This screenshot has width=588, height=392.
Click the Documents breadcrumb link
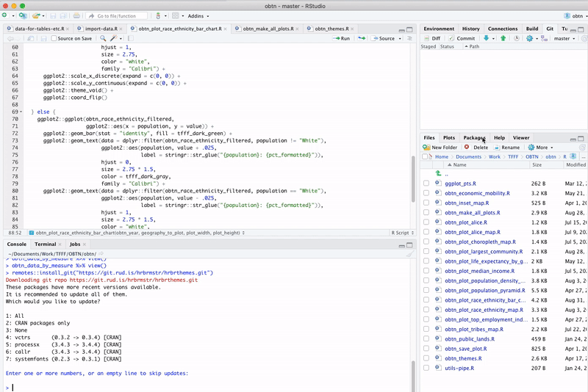click(468, 157)
